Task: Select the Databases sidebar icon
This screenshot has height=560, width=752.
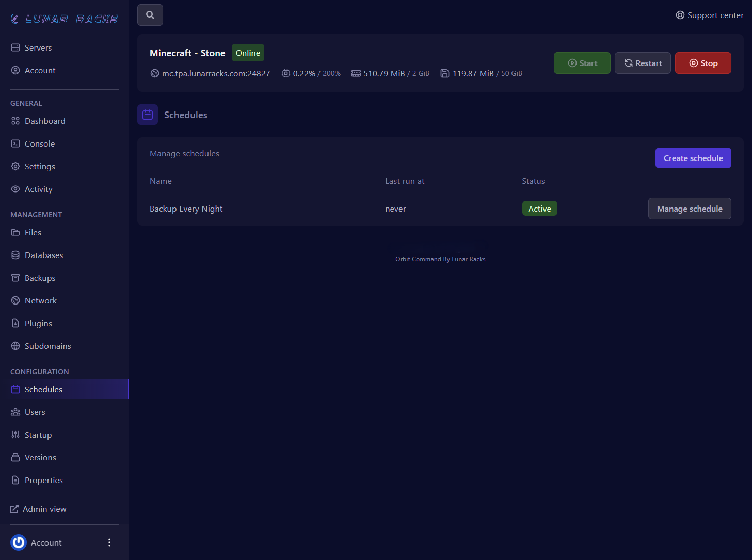Action: tap(15, 255)
